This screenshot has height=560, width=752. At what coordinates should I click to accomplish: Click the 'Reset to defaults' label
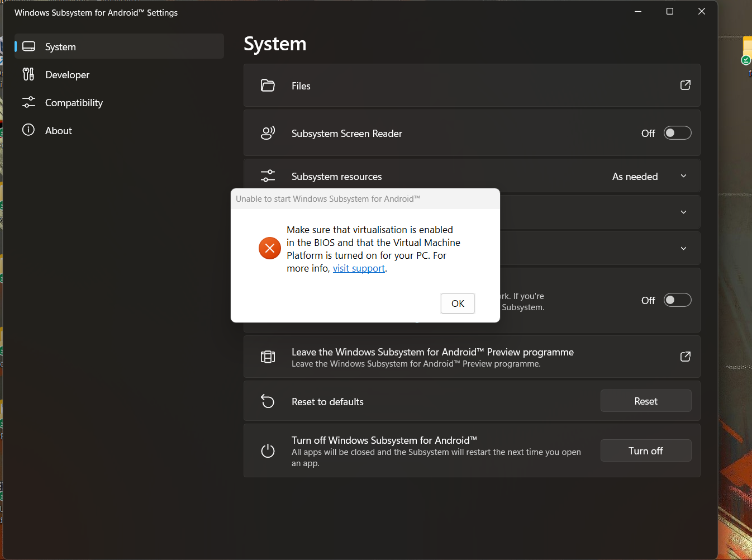[x=327, y=402]
